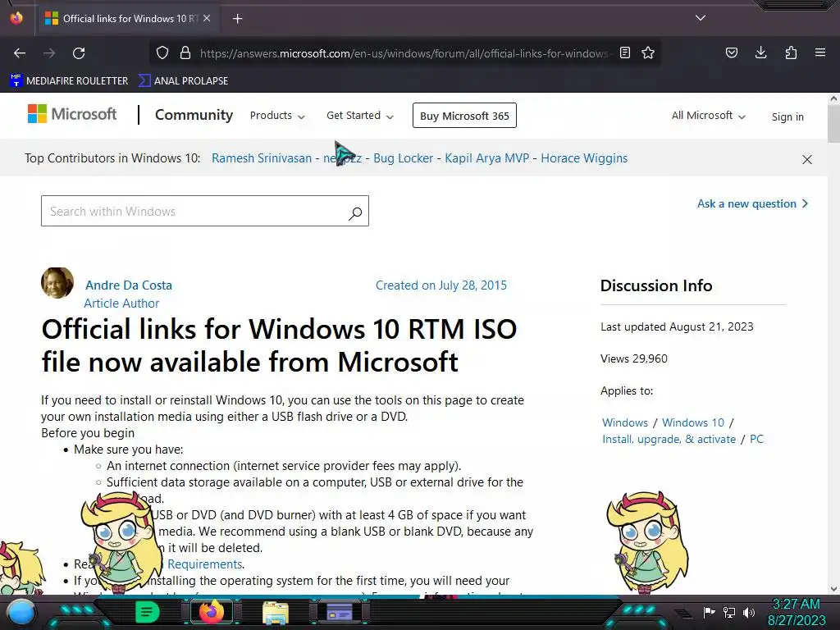
Task: Expand the Get Started menu
Action: [360, 116]
